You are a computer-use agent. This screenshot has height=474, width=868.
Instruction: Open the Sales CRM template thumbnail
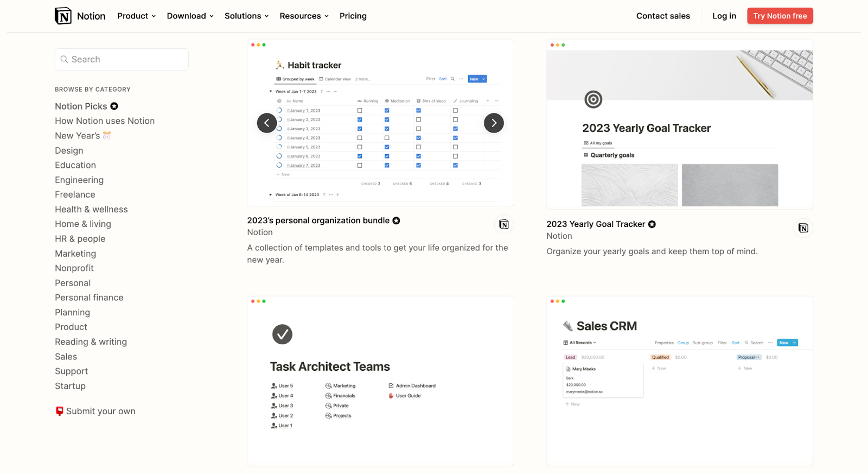click(x=680, y=381)
